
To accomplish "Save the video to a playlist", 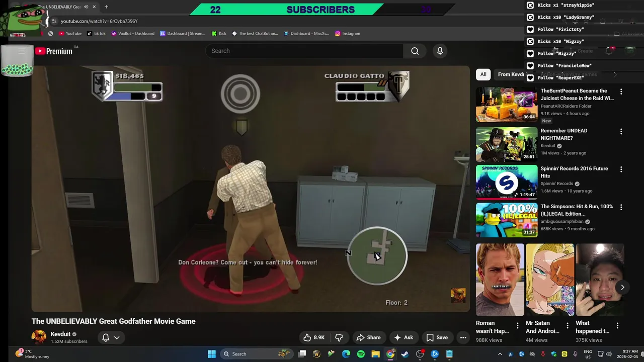I will pyautogui.click(x=437, y=337).
